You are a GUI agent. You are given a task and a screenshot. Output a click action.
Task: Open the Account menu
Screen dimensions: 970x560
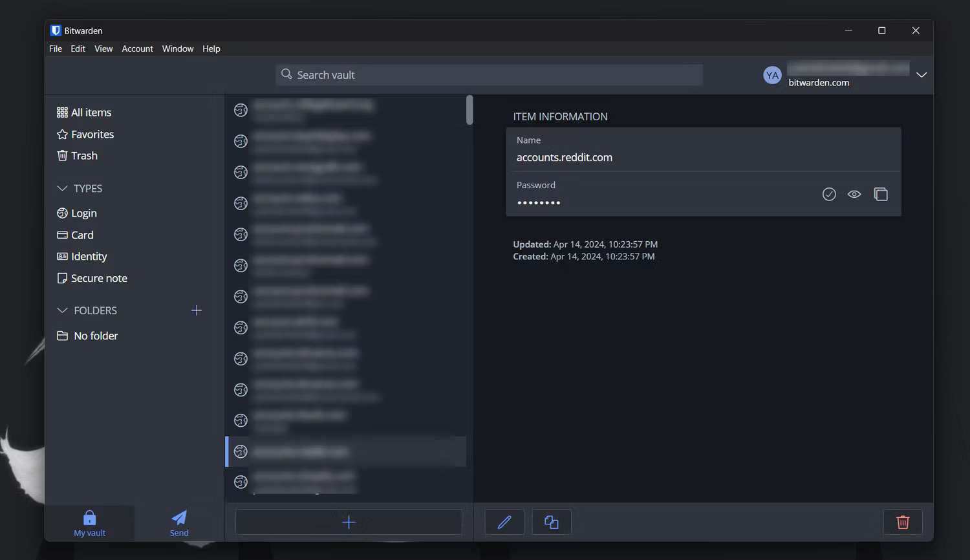point(137,48)
